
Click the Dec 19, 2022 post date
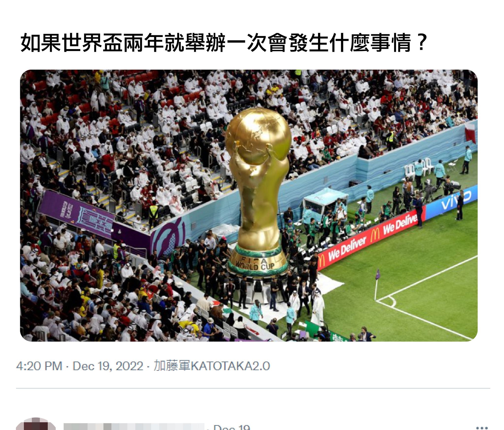[108, 366]
